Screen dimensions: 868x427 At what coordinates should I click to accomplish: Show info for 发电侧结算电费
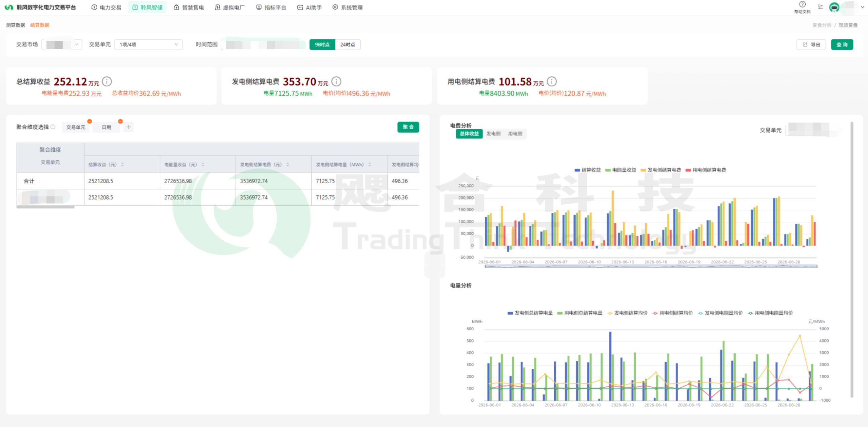[336, 81]
